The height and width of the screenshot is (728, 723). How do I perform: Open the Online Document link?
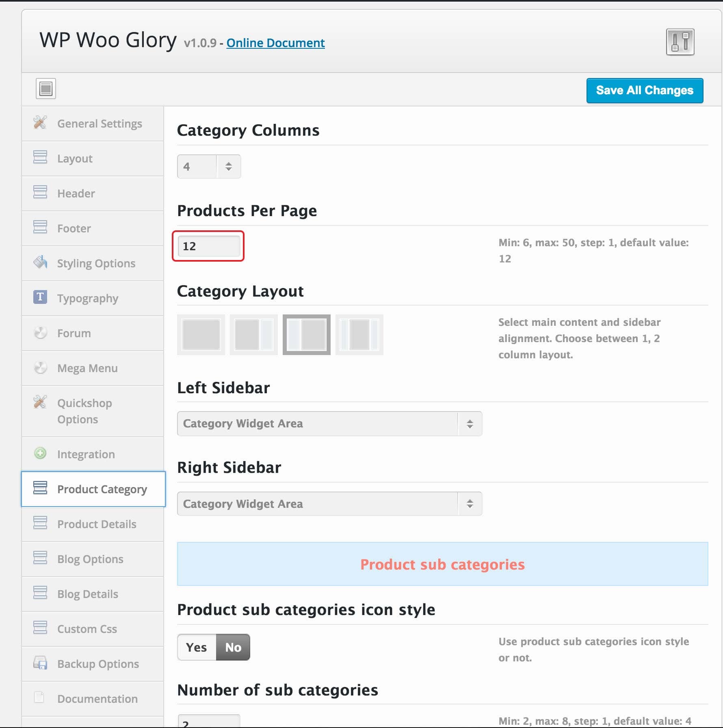[275, 43]
